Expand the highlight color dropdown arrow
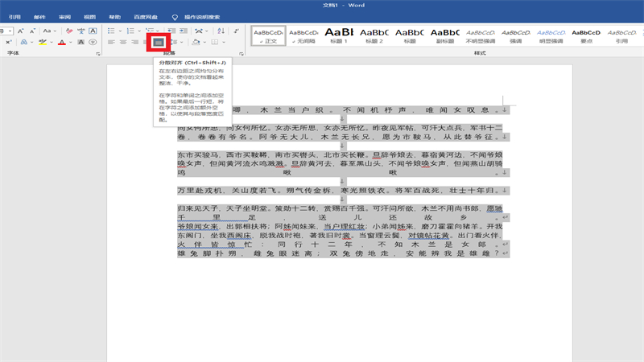Image resolution: width=644 pixels, height=362 pixels. point(52,43)
